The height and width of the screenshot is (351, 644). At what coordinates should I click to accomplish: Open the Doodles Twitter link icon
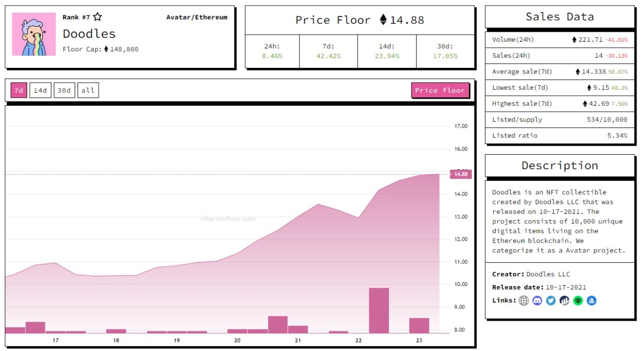pos(551,301)
